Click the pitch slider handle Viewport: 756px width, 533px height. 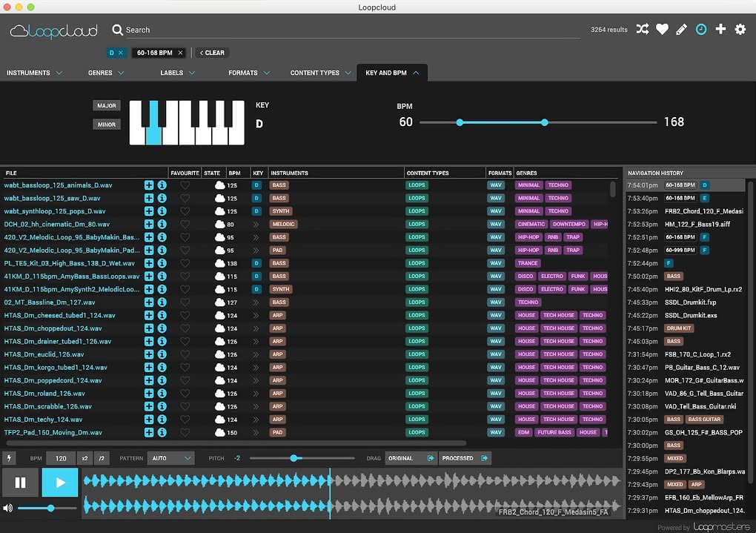(x=294, y=458)
